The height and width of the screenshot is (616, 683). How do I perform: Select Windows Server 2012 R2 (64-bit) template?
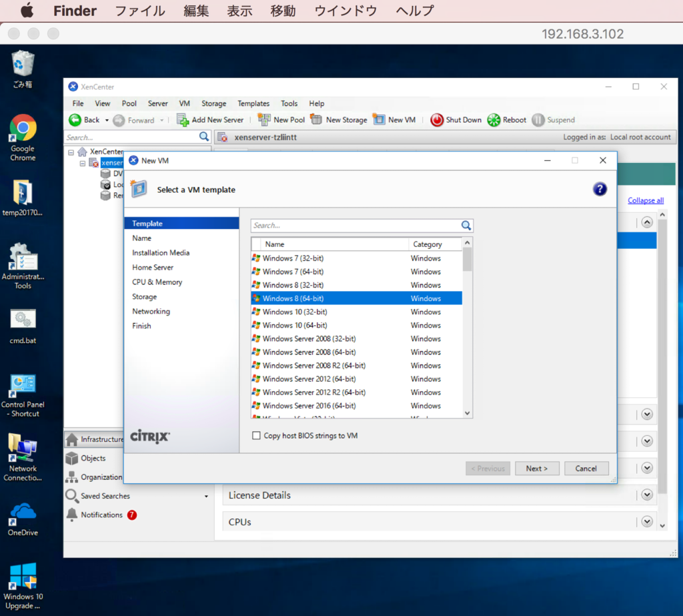(x=356, y=392)
